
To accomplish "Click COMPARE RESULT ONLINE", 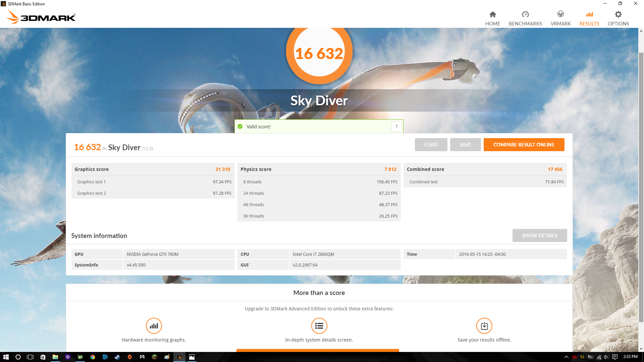I will [x=524, y=144].
